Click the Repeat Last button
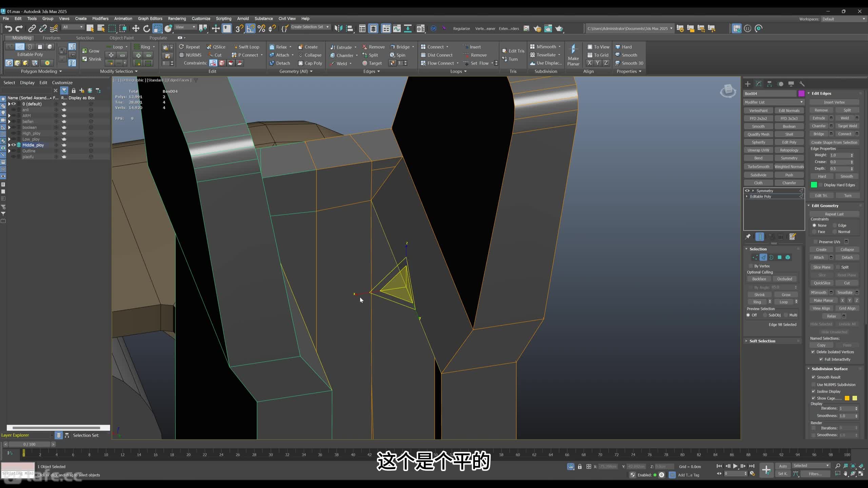Viewport: 868px width, 488px height. point(834,214)
